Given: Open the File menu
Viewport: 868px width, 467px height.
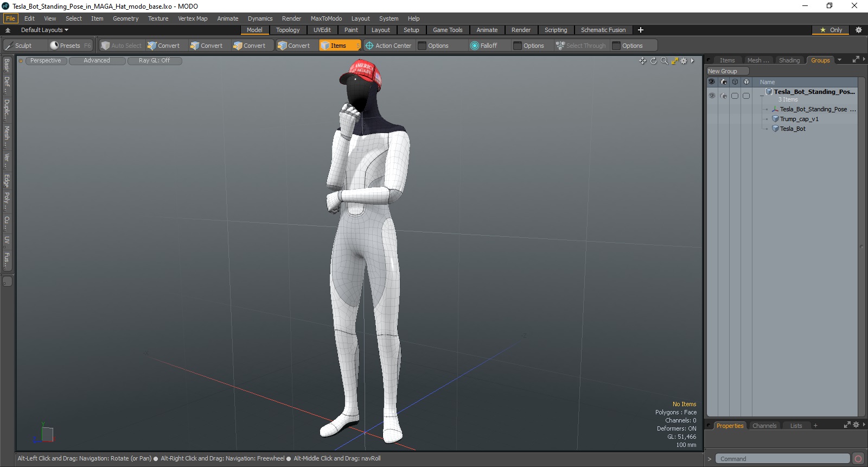Looking at the screenshot, I should pos(10,18).
